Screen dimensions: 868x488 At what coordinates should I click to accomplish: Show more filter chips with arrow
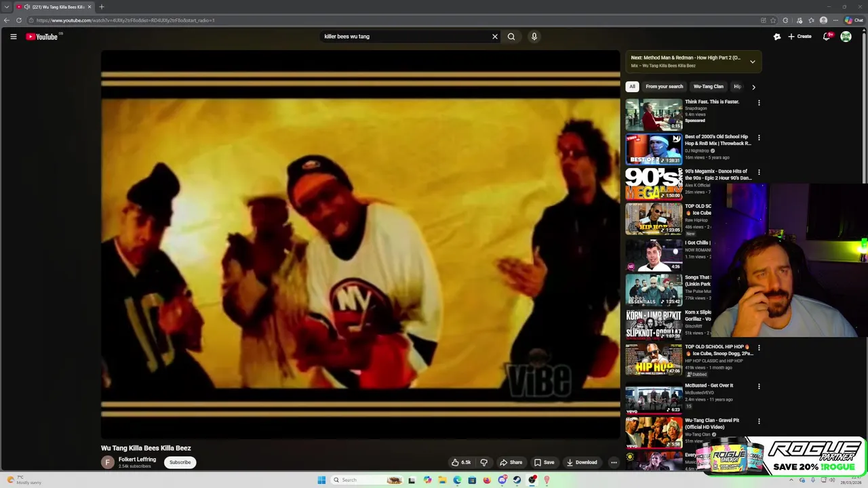click(753, 87)
